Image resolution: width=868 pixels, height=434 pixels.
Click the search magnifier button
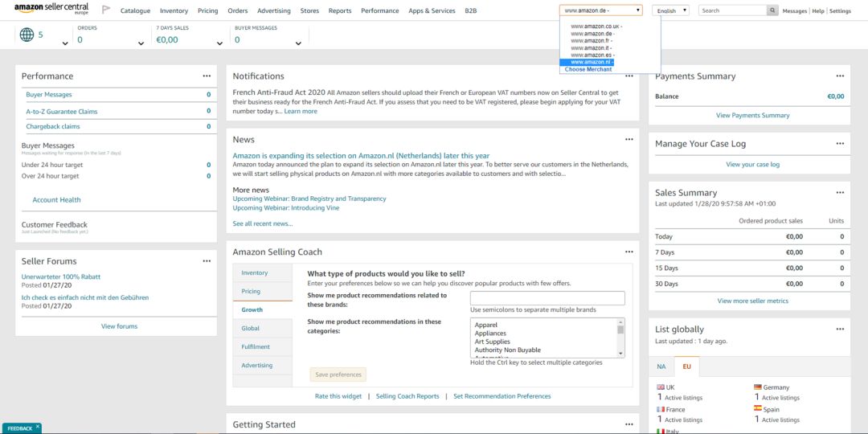click(772, 10)
